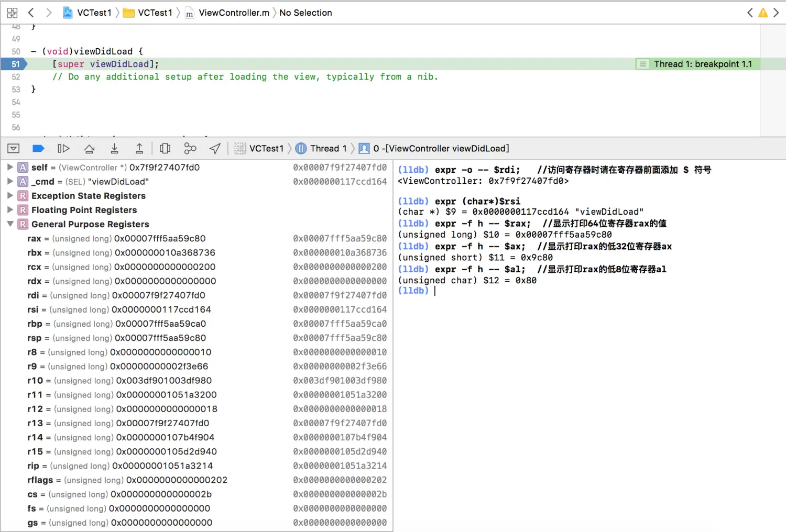The width and height of the screenshot is (786, 532).
Task: Select the rdx register row
Action: pyautogui.click(x=196, y=281)
